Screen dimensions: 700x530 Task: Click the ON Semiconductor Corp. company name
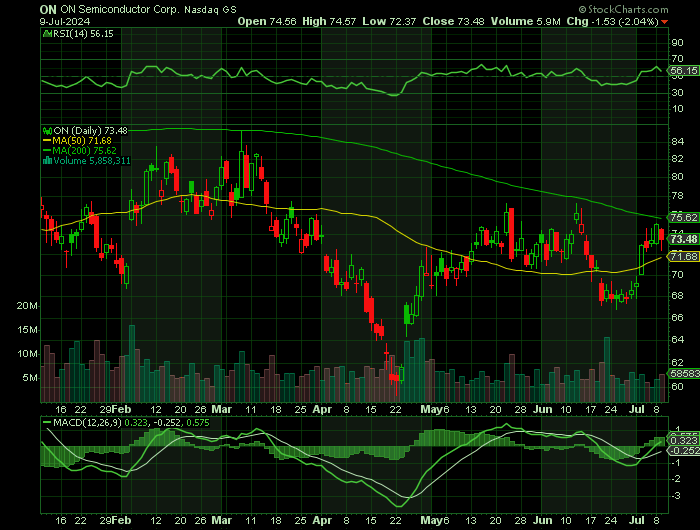point(120,9)
